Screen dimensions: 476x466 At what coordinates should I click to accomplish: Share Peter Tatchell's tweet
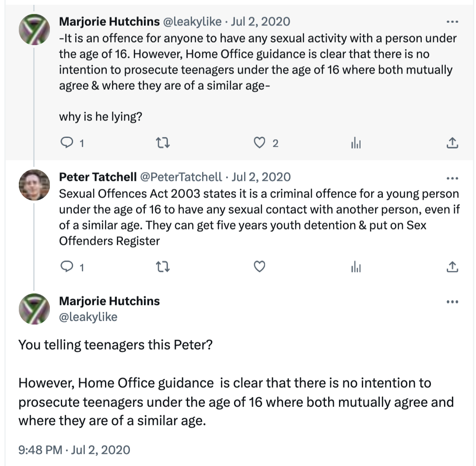point(452,267)
